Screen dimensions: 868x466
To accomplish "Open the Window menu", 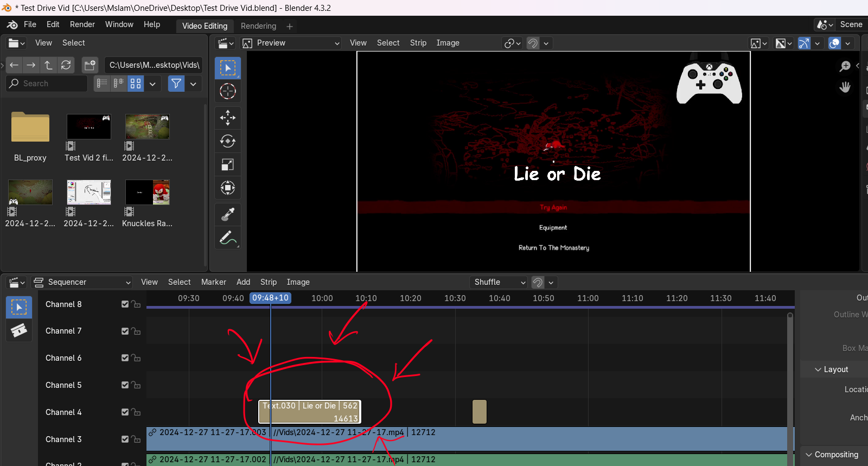I will [x=119, y=24].
